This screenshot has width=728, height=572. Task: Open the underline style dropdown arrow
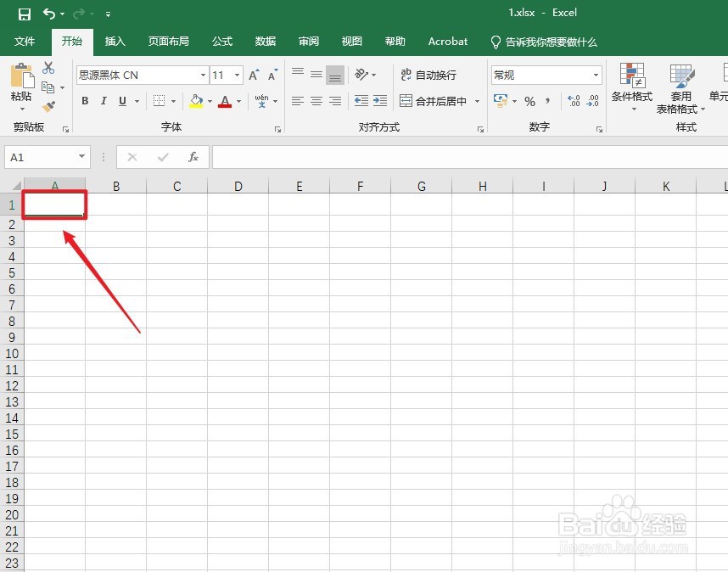(x=137, y=101)
